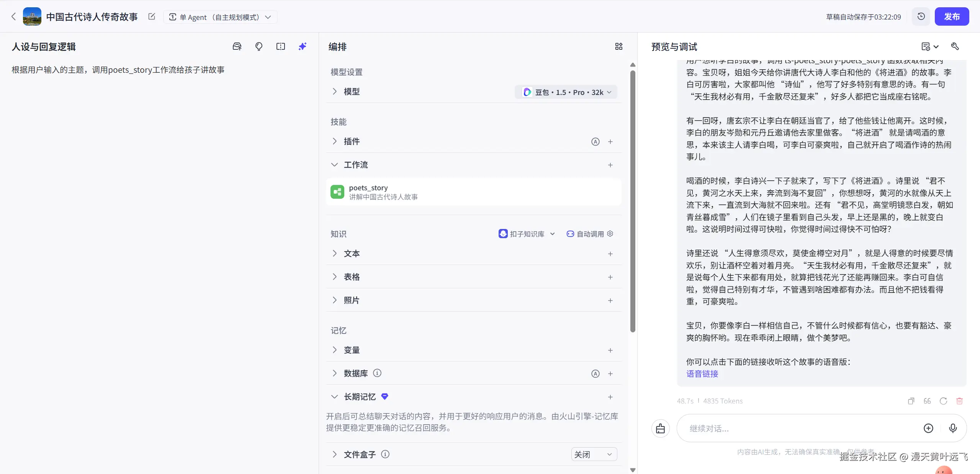Open the split-view comparison icon
Viewport: 980px width, 474px height.
[x=281, y=46]
